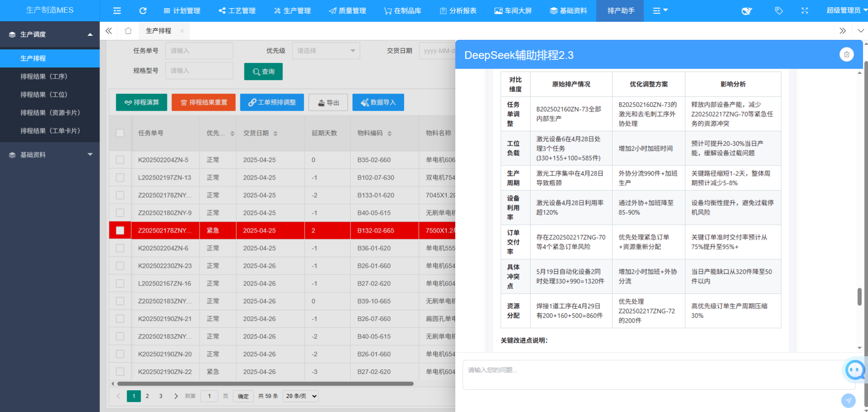Open the 优先级 dropdown
Screen dimensions: 868x412
[x=326, y=51]
